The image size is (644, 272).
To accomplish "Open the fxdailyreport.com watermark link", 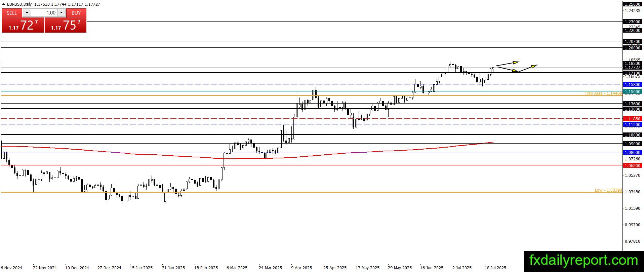I will pos(583,261).
